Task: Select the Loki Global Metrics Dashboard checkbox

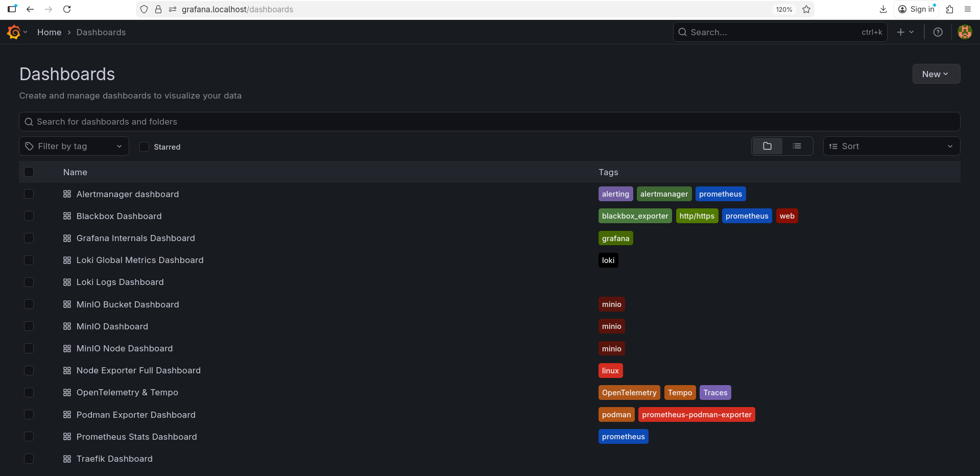Action: point(29,260)
